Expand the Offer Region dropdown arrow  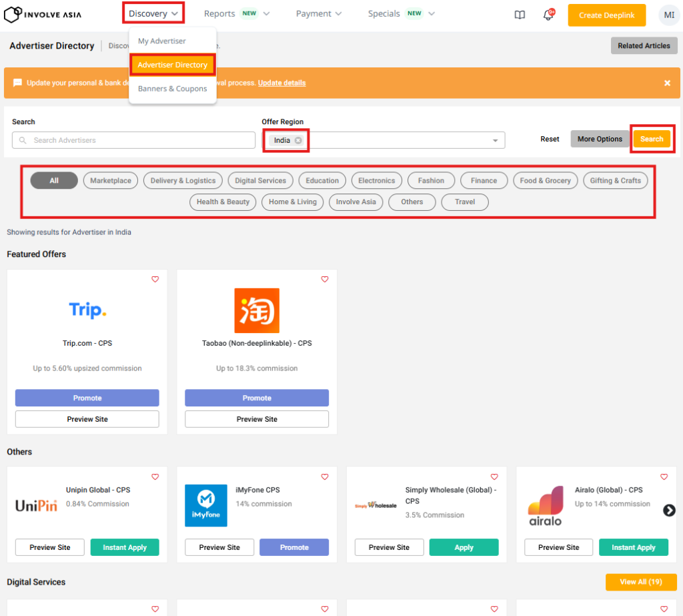point(495,140)
